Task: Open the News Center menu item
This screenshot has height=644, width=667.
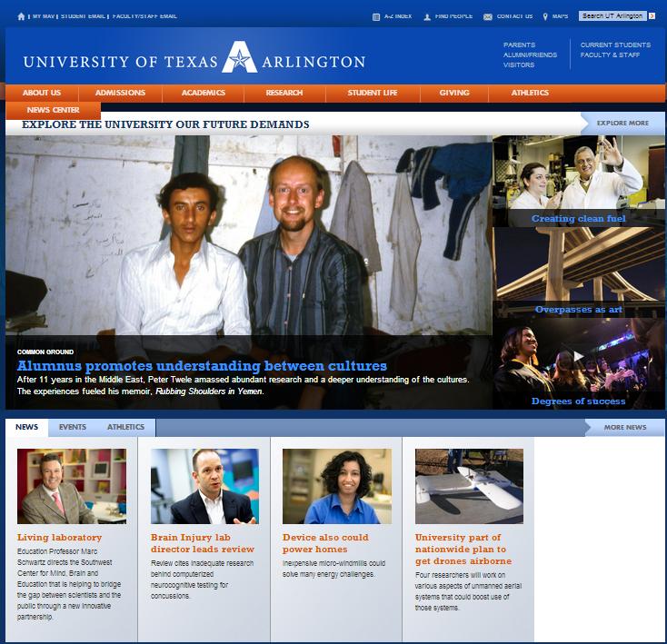Action: tap(54, 110)
